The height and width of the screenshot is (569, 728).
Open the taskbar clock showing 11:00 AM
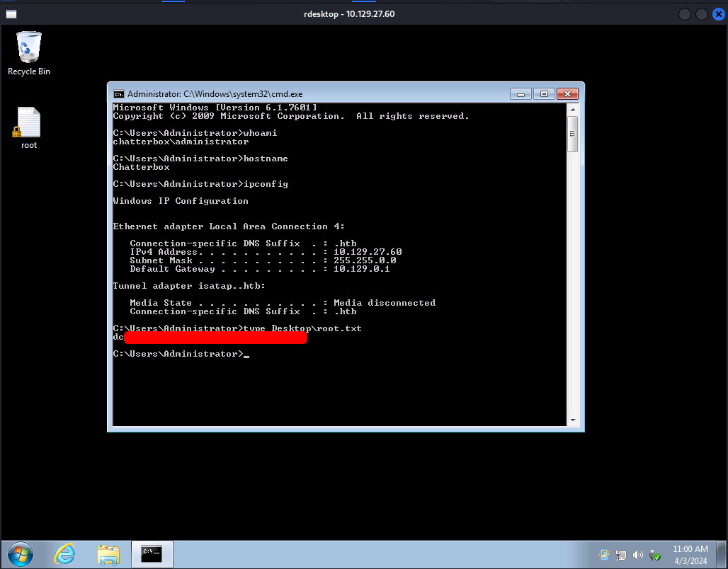click(690, 554)
